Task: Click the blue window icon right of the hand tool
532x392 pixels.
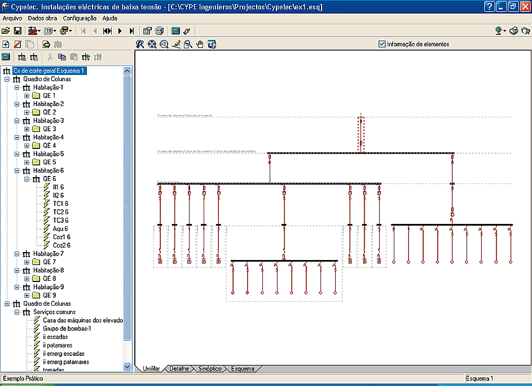Action: [x=212, y=44]
